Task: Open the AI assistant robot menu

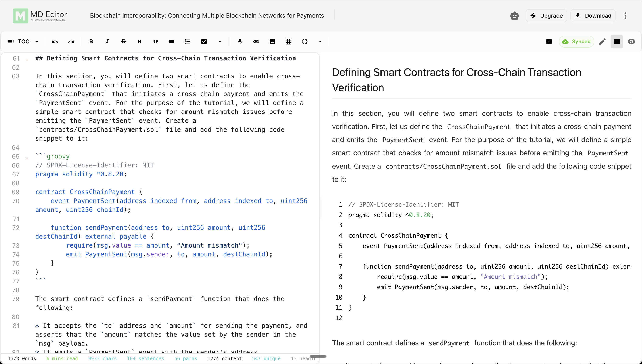Action: point(514,15)
